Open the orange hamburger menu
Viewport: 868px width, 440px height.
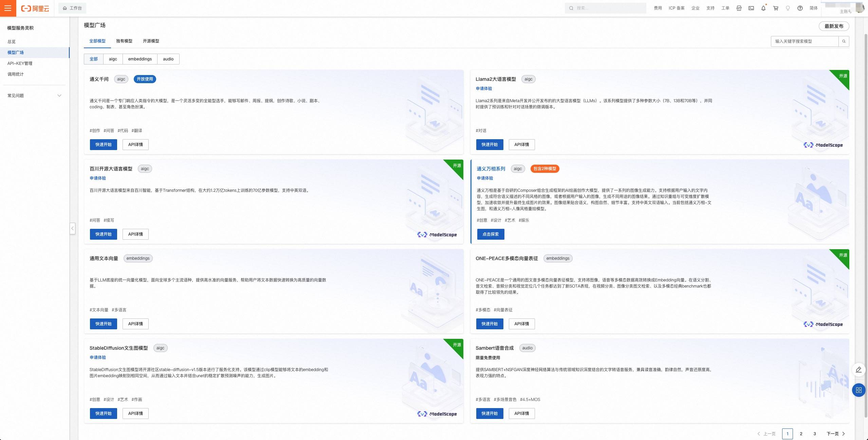point(8,8)
